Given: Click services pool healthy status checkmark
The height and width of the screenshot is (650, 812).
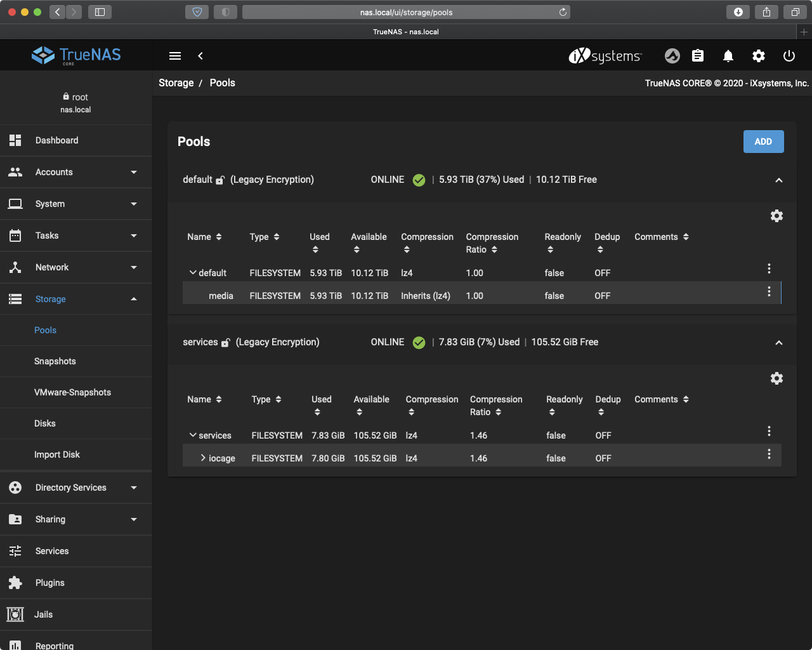Looking at the screenshot, I should pyautogui.click(x=419, y=343).
